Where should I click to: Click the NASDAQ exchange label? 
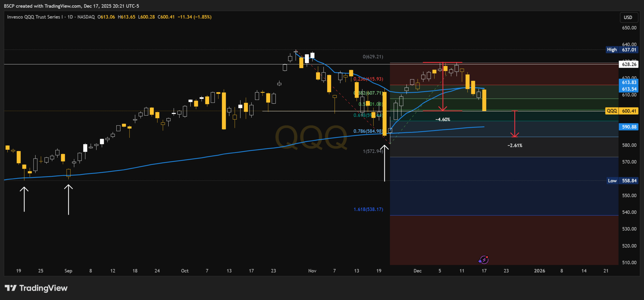tap(86, 17)
